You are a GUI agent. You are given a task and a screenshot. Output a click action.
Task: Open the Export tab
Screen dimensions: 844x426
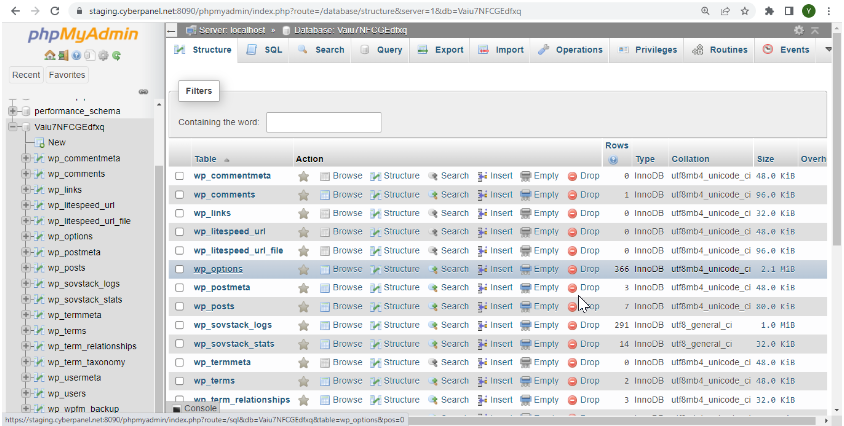pos(440,50)
